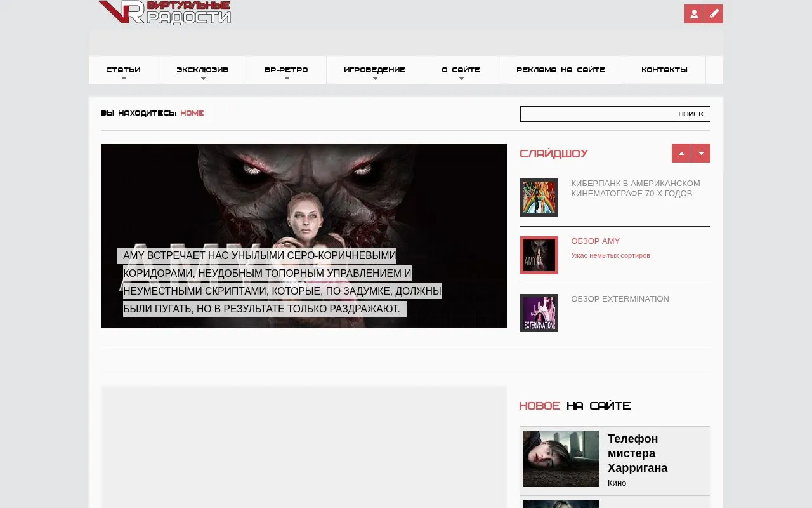This screenshot has height=508, width=812.
Task: Open the Виртуальные Радости site logo
Action: coord(165,13)
